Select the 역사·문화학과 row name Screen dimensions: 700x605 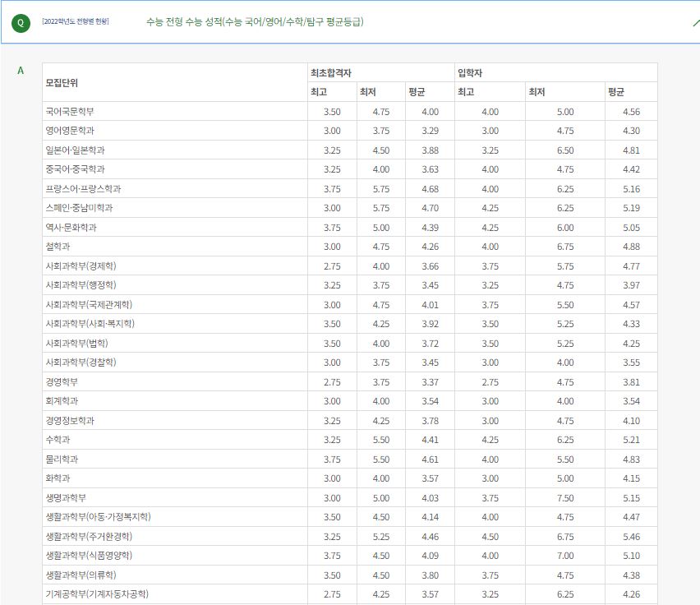(71, 227)
